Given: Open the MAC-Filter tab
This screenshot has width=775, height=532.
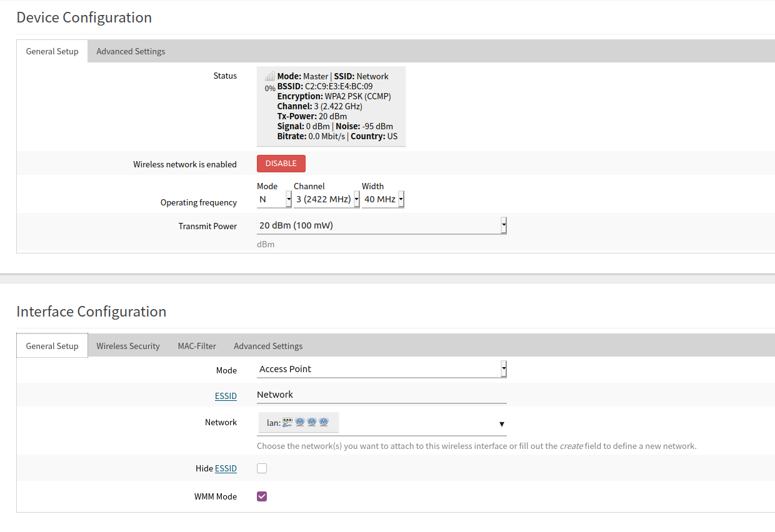Looking at the screenshot, I should point(197,346).
